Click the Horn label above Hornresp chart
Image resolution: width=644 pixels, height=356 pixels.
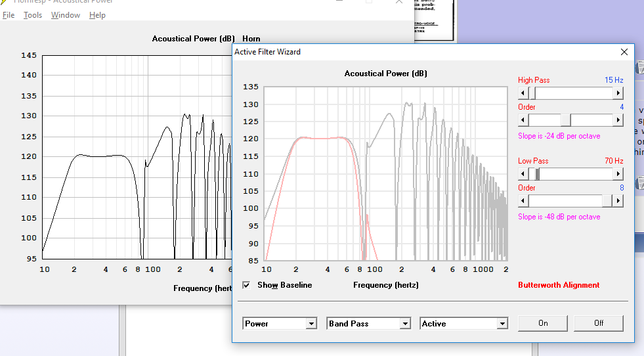pos(251,39)
